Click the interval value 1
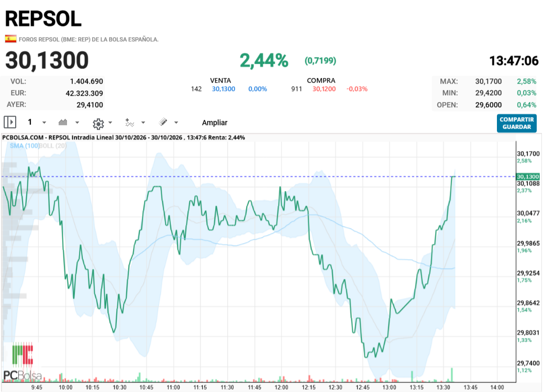543x392 pixels. coord(30,122)
